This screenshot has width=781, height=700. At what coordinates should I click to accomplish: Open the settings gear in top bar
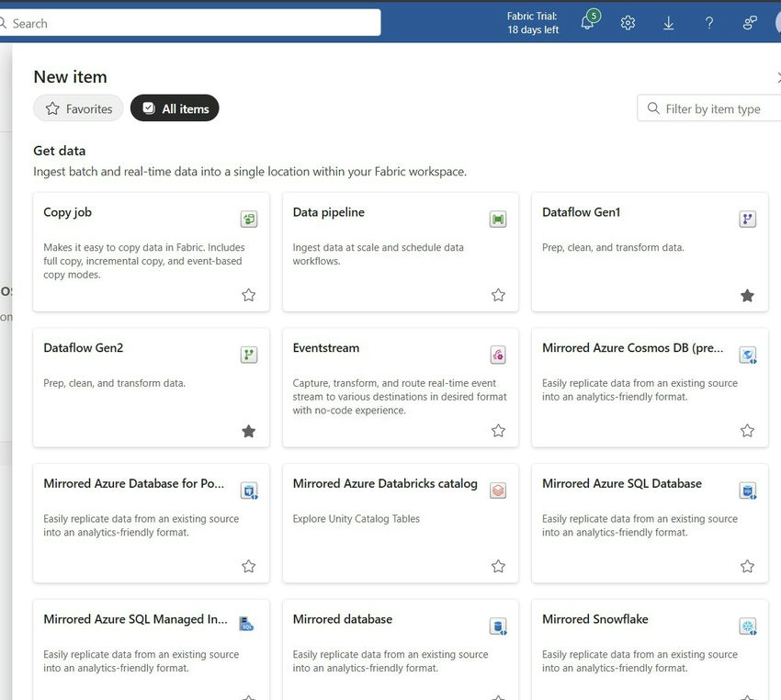(x=628, y=22)
